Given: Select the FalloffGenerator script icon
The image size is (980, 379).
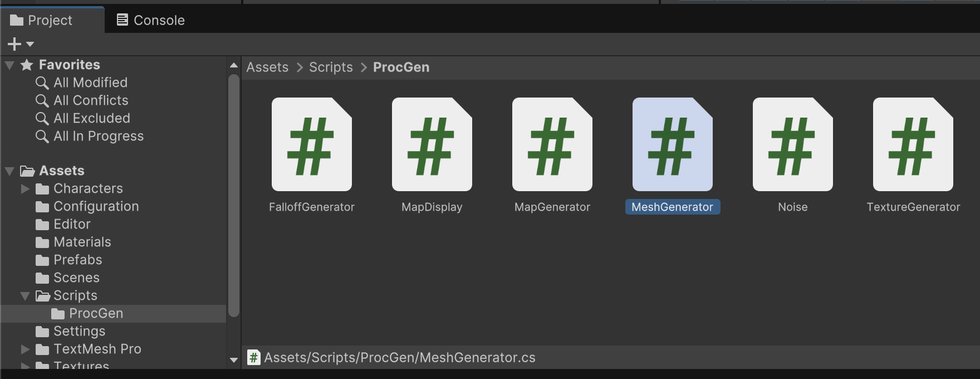Looking at the screenshot, I should coord(311,144).
